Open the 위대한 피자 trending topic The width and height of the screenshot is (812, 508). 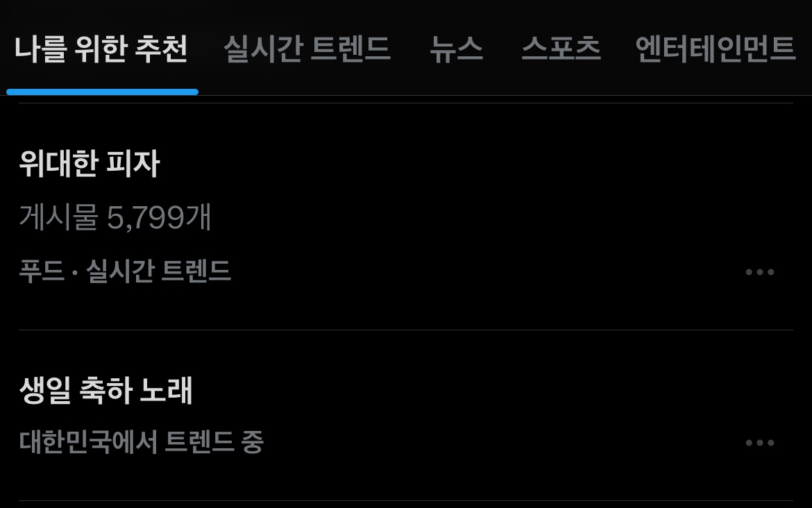click(x=90, y=164)
